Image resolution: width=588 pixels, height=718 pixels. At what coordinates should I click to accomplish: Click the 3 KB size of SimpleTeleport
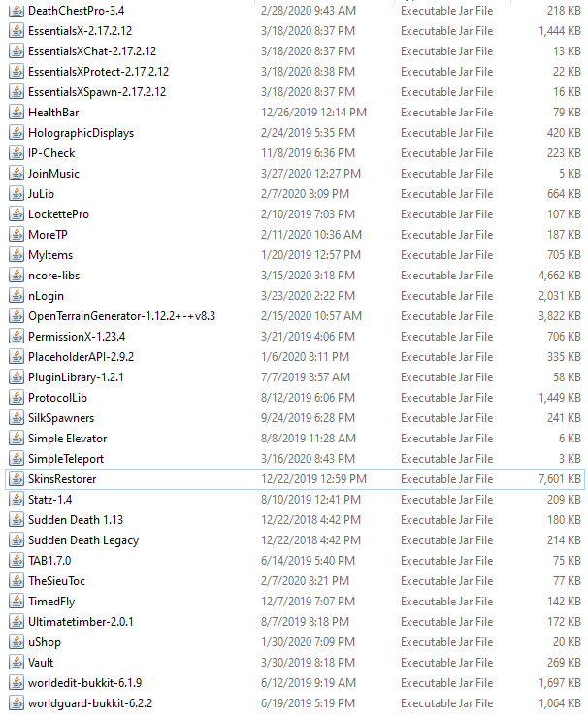click(x=571, y=459)
